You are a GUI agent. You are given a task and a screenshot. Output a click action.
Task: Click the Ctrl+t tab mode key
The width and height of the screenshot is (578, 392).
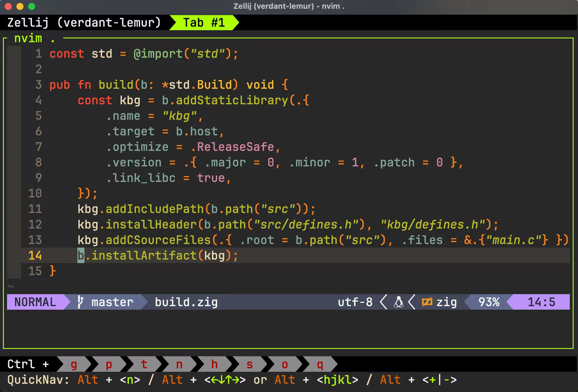point(144,364)
